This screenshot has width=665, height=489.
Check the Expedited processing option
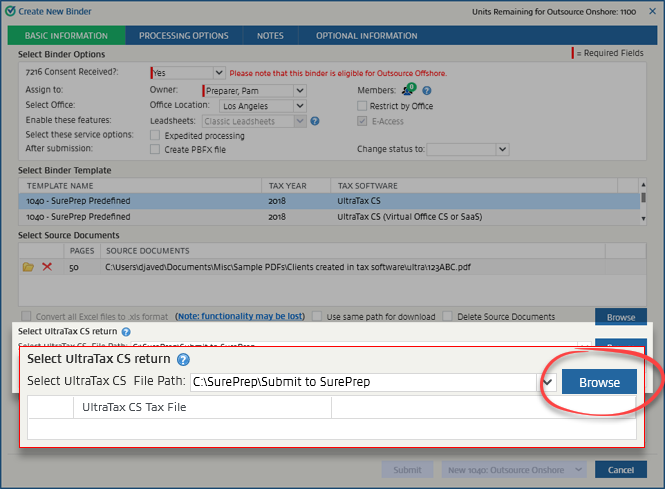click(x=155, y=135)
